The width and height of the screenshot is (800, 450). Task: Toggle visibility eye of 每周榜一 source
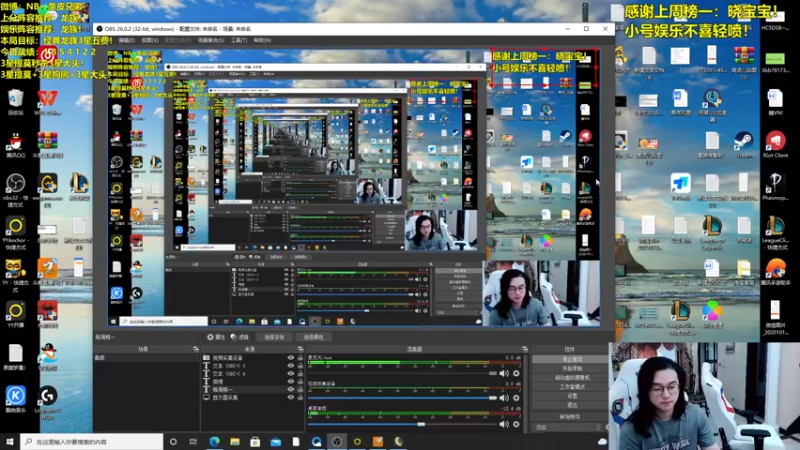291,389
